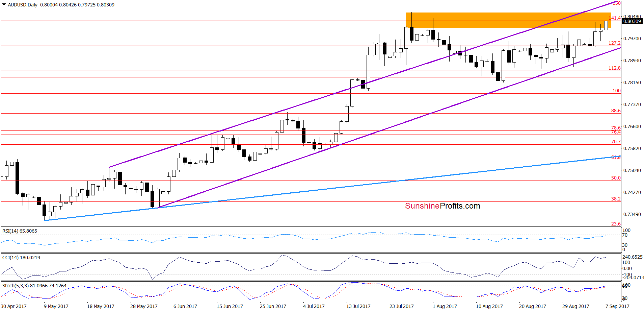Screen dimensions: 644x311
Task: Click the 0.77370 price axis label
Action: point(632,104)
